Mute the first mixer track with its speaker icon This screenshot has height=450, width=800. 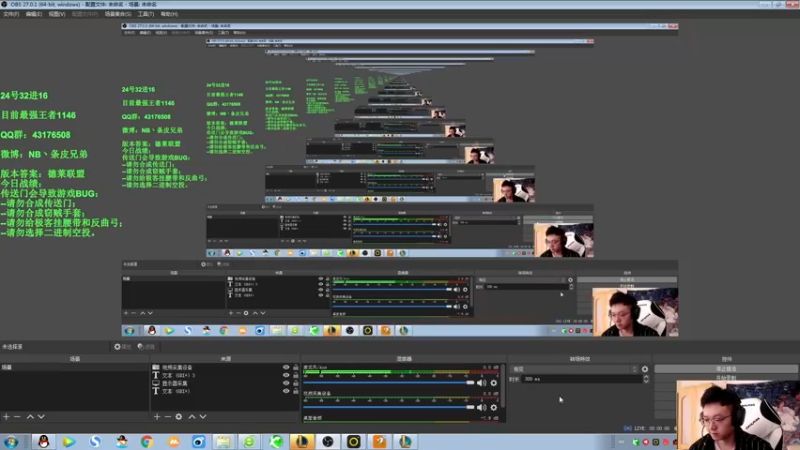(481, 383)
